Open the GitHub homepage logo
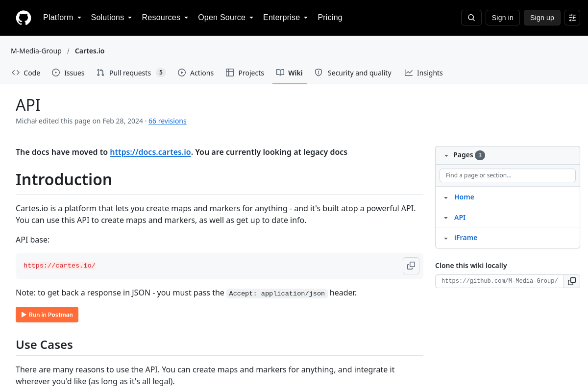 click(24, 18)
